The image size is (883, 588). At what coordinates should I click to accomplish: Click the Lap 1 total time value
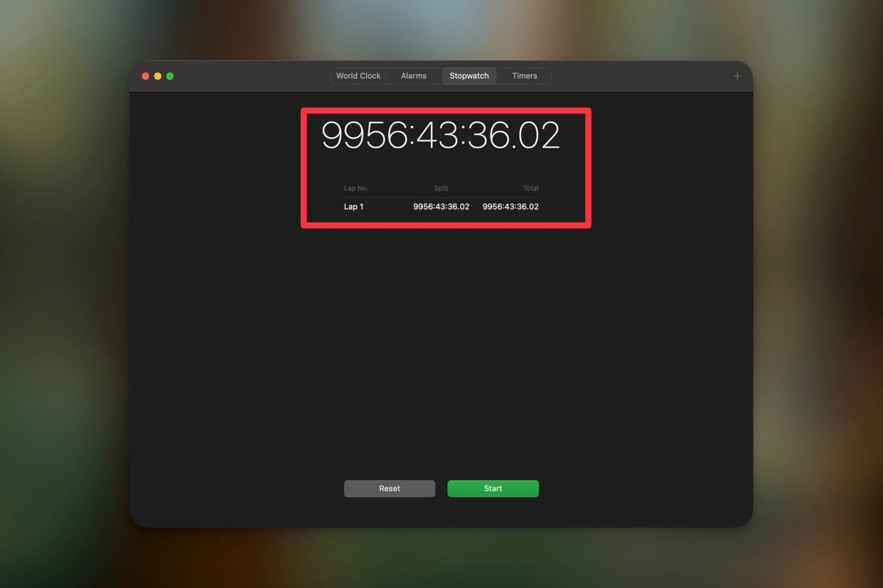(x=510, y=207)
